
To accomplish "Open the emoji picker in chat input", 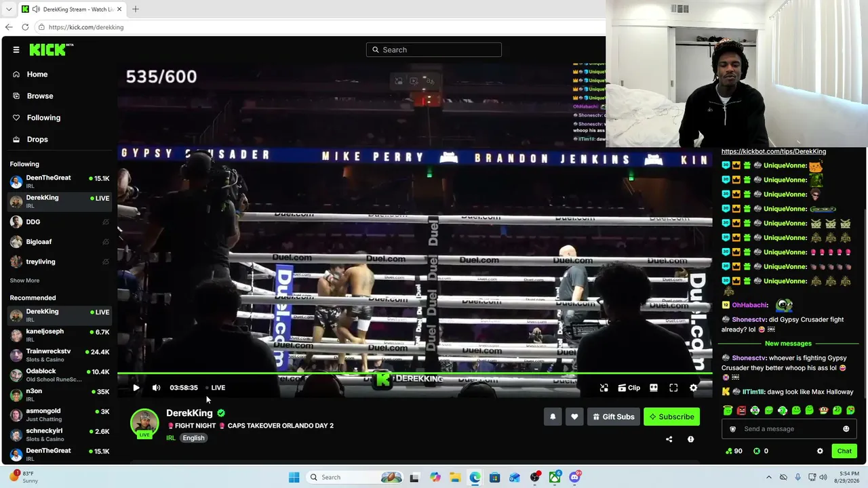I will coord(846,429).
